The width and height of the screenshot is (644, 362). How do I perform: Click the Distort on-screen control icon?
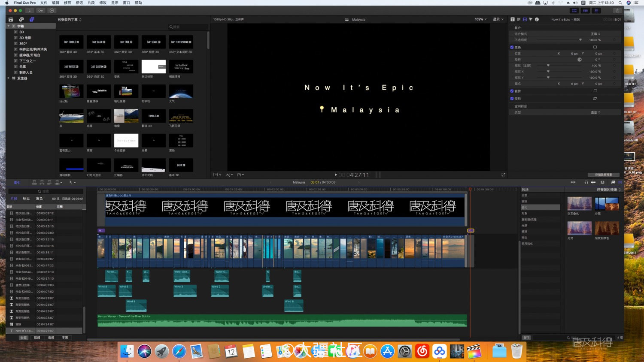595,98
